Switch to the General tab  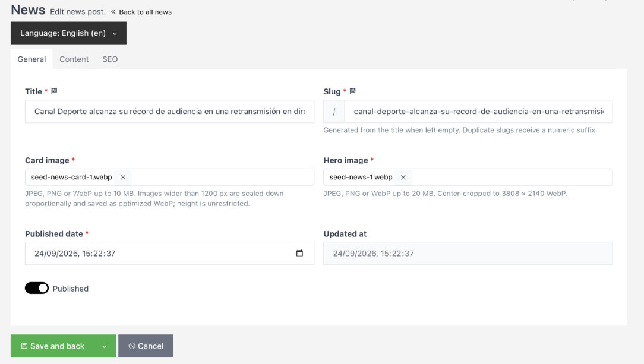coord(31,59)
